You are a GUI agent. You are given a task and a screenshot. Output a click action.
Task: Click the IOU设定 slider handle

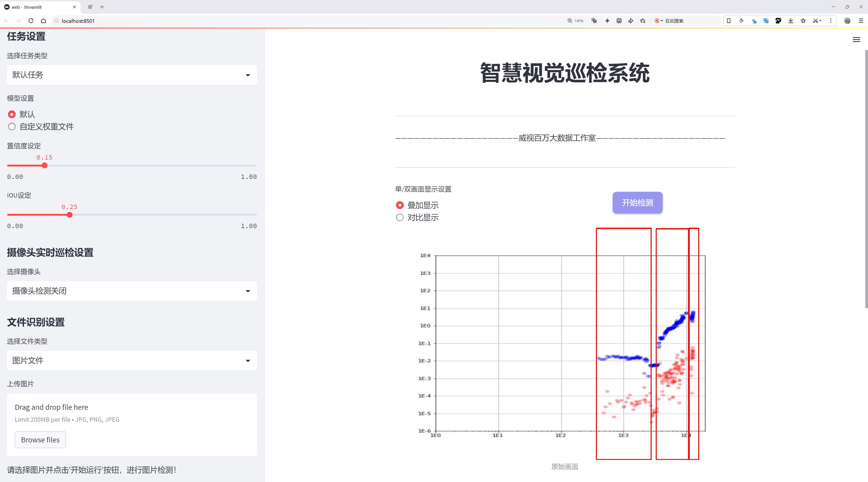pyautogui.click(x=70, y=215)
